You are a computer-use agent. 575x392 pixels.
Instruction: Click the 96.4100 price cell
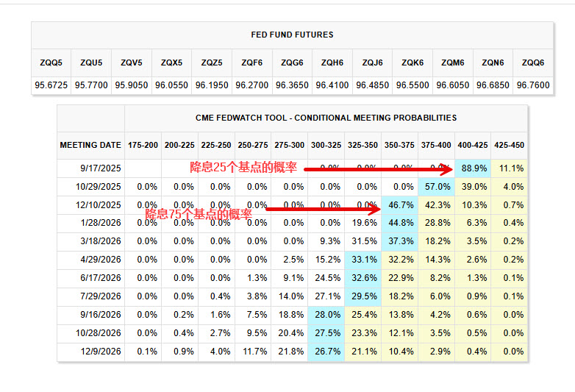[x=332, y=85]
